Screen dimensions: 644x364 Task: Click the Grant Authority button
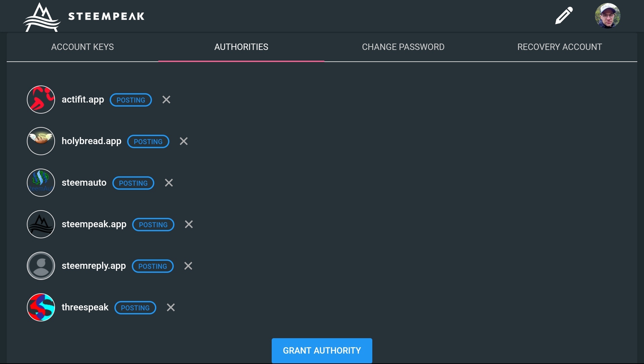click(322, 351)
